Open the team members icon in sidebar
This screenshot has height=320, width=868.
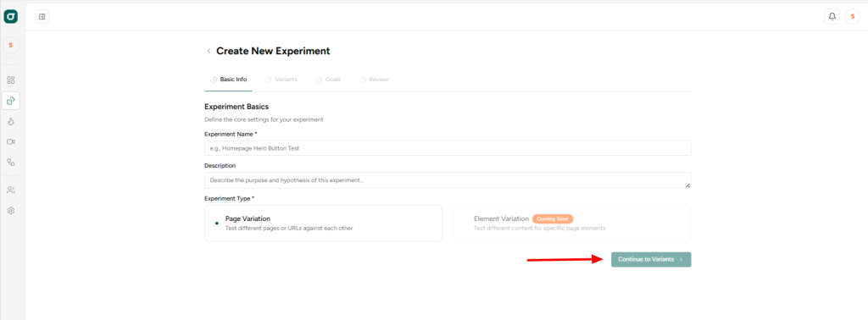click(10, 190)
